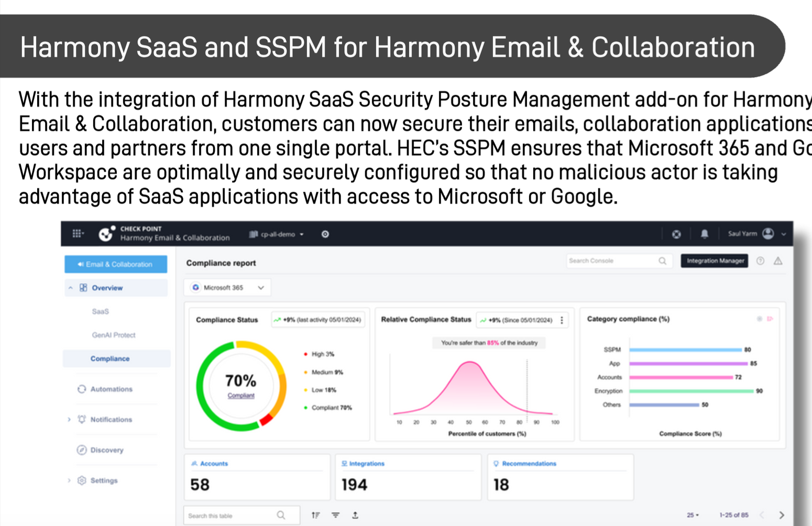This screenshot has height=526, width=812.
Task: Click the App compliance bar
Action: 689,363
